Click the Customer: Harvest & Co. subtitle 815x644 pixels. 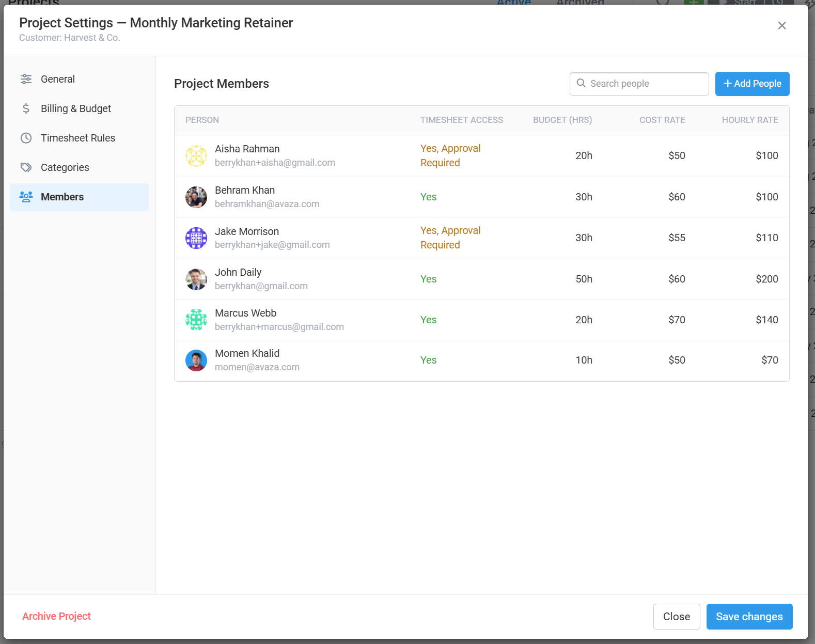click(70, 38)
